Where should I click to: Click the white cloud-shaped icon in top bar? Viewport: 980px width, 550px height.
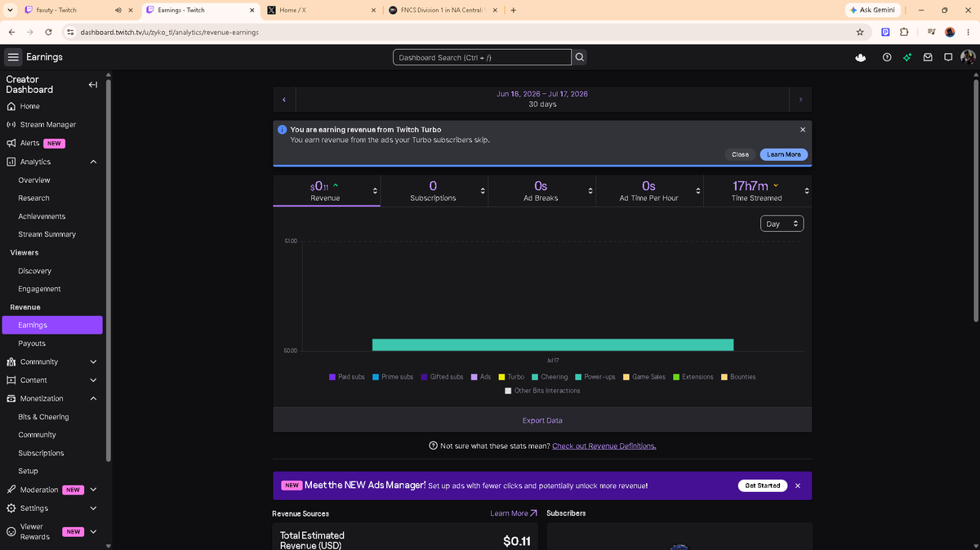tap(860, 57)
